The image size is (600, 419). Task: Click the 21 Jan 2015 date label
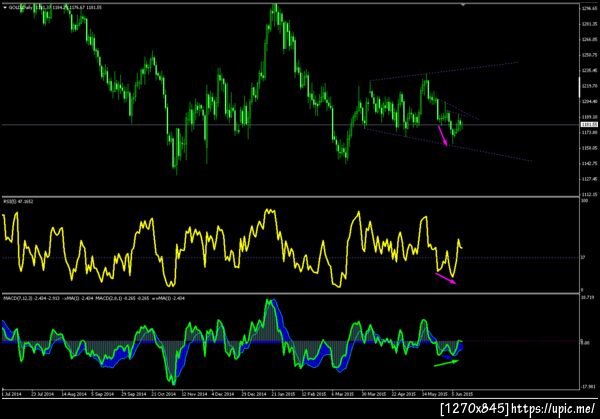[283, 394]
